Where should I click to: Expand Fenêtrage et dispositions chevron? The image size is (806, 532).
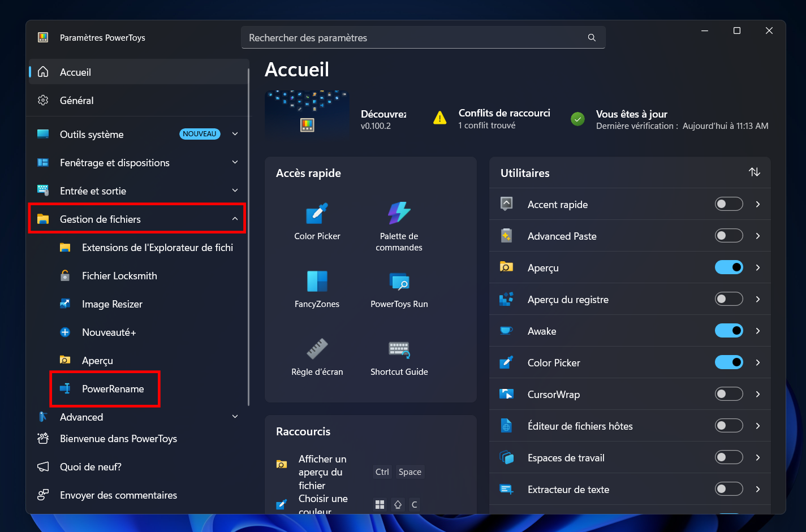tap(235, 162)
